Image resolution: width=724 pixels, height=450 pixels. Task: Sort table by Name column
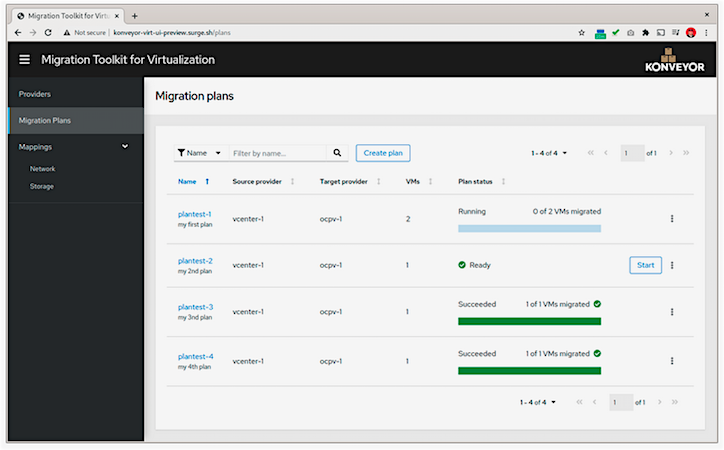click(187, 182)
